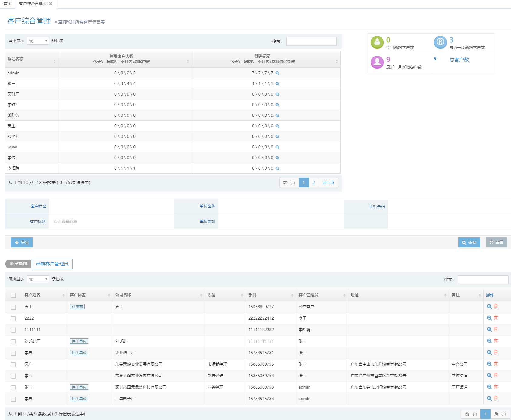View follow-up records for 张三 account

(x=277, y=84)
